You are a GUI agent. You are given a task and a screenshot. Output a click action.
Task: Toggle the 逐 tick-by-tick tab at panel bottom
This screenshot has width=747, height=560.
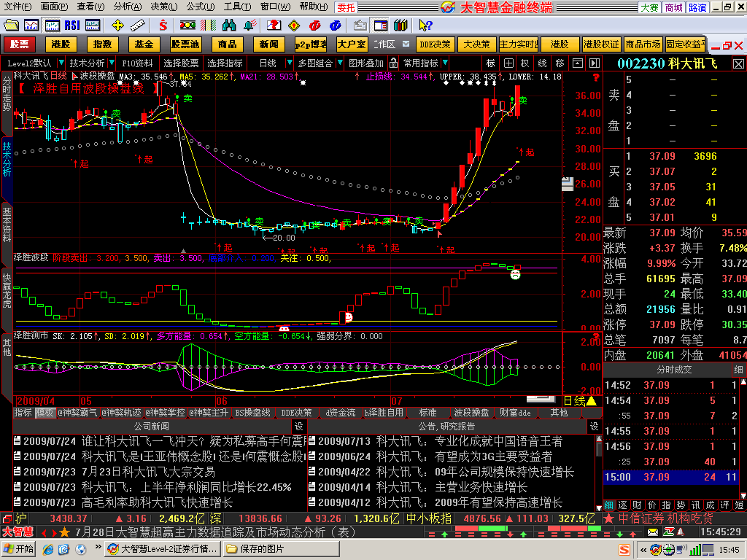(623, 505)
